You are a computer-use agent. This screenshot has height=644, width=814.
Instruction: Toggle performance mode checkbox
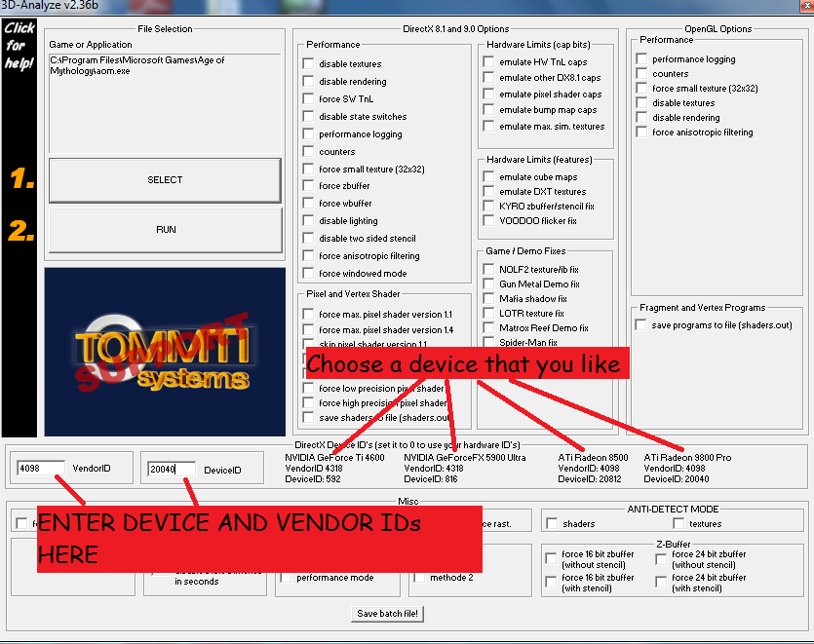pos(286,577)
